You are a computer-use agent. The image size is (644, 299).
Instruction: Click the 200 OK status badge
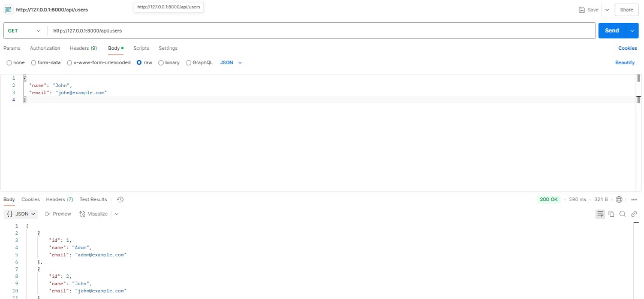click(548, 199)
